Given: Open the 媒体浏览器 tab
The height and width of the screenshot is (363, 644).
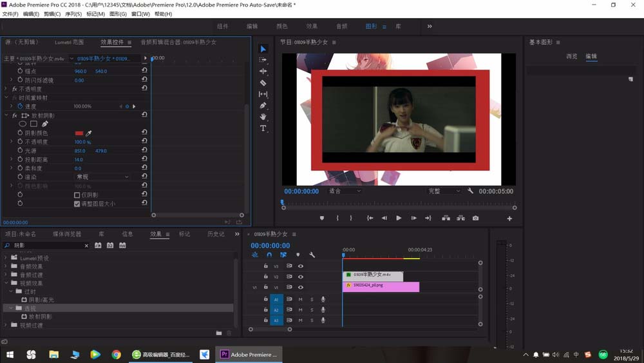Looking at the screenshot, I should 67,234.
